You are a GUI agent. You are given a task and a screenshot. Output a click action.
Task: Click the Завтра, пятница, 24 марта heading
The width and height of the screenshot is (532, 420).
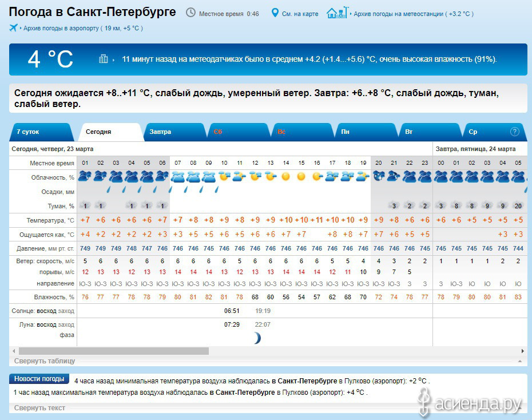coord(475,149)
